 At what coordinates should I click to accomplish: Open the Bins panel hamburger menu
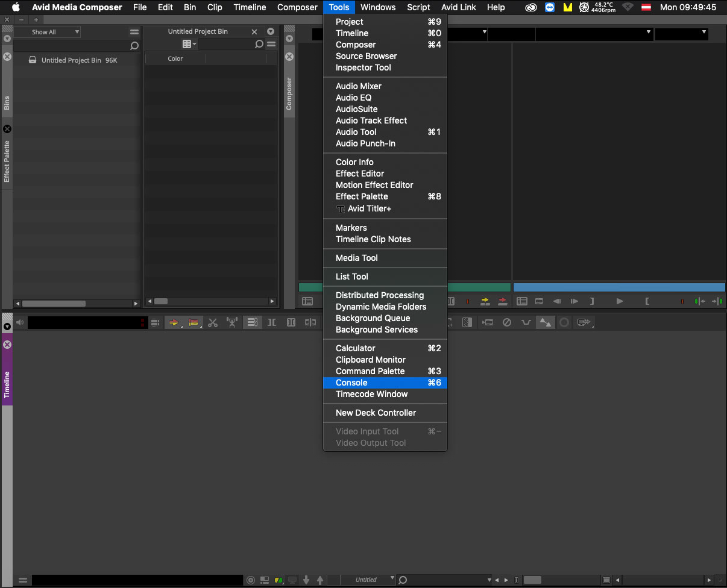[134, 32]
